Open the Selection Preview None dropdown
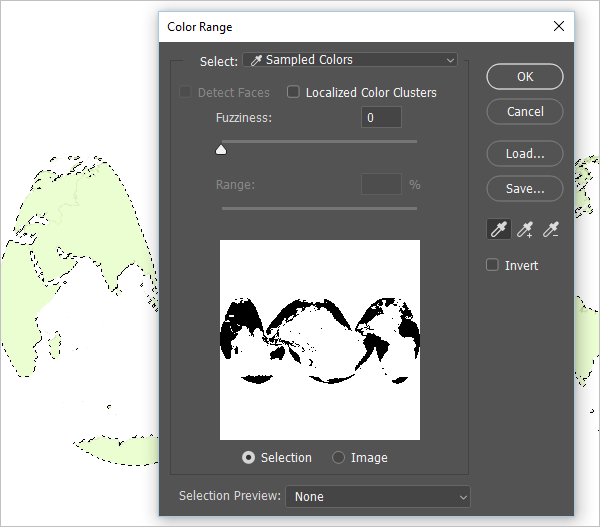This screenshot has height=527, width=600. 378,497
